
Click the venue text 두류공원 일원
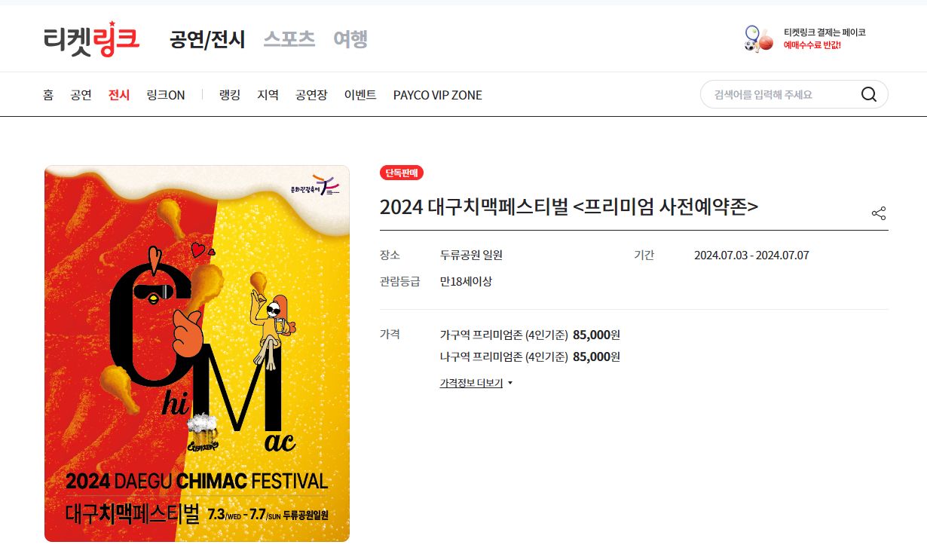tap(471, 255)
